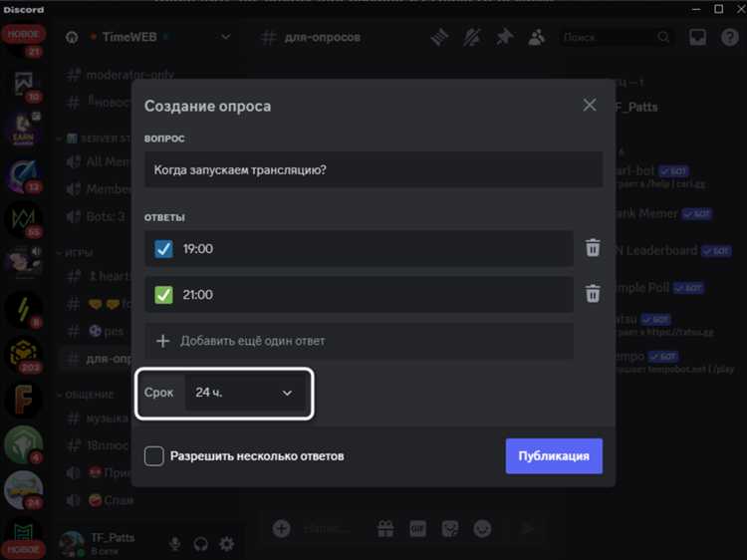This screenshot has height=560, width=747.
Task: Collapse the игры category
Action: 77,252
